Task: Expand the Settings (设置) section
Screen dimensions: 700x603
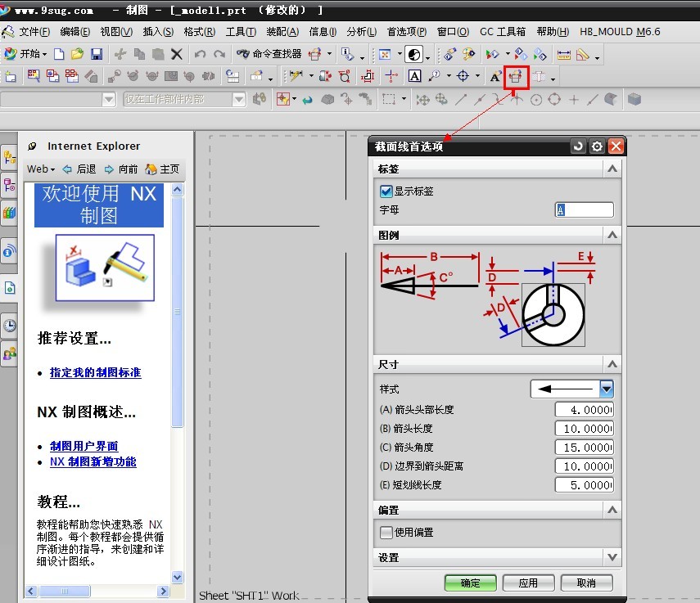Action: [612, 557]
